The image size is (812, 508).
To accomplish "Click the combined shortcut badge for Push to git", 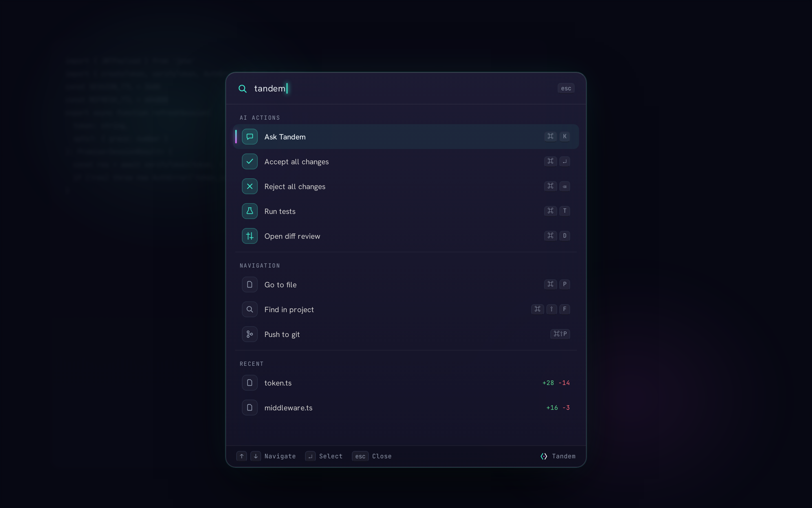I will [560, 334].
